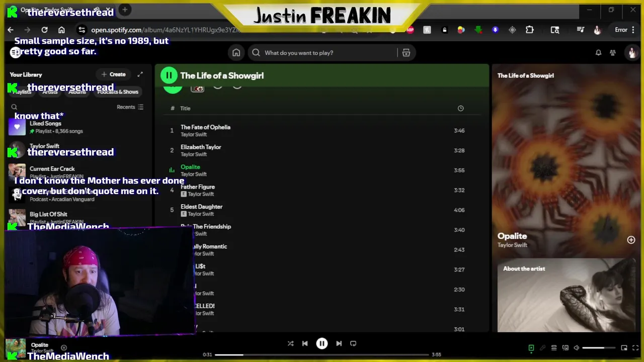This screenshot has width=644, height=362.
Task: Seek within the song progress bar
Action: (x=322, y=354)
